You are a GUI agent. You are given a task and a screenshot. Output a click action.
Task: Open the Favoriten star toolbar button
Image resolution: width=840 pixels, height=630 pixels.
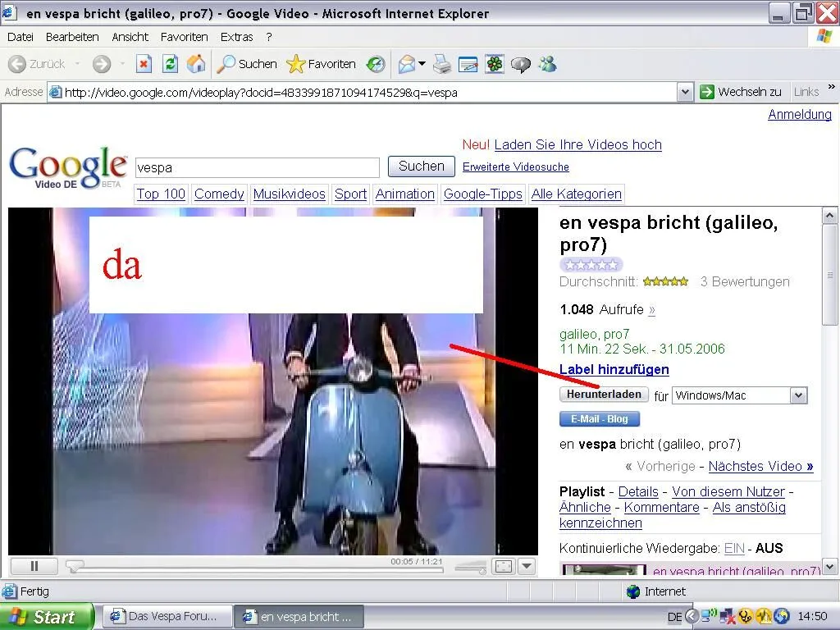point(321,64)
